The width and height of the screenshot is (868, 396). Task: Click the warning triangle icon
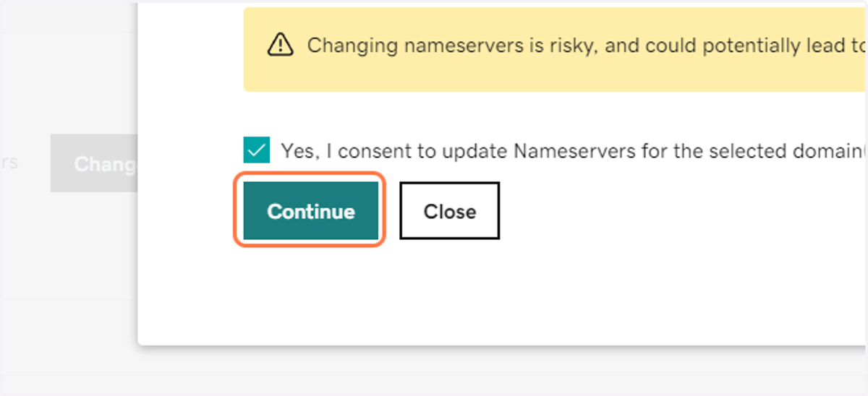[279, 45]
